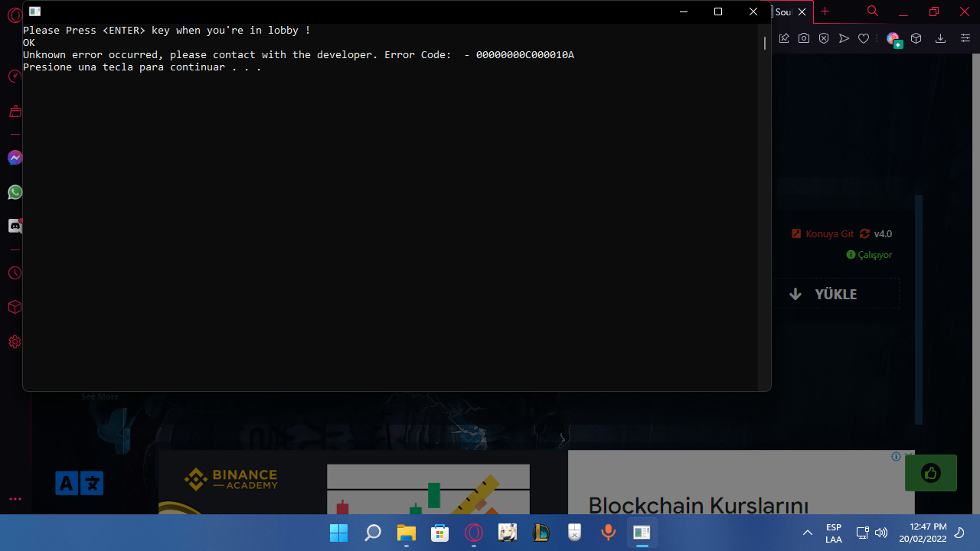Click the v4.0 version refresh label
The width and height of the screenshot is (980, 551).
click(876, 233)
